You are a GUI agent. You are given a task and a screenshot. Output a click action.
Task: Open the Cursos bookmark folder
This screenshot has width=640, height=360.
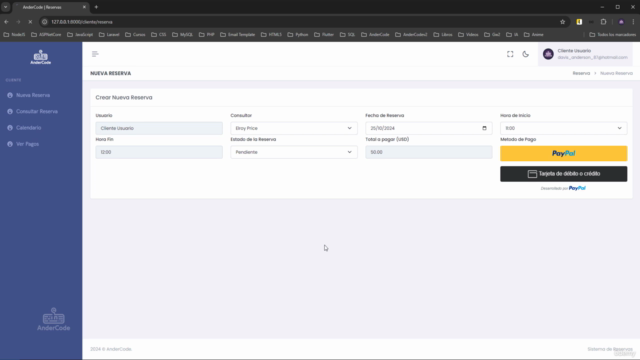tap(135, 35)
